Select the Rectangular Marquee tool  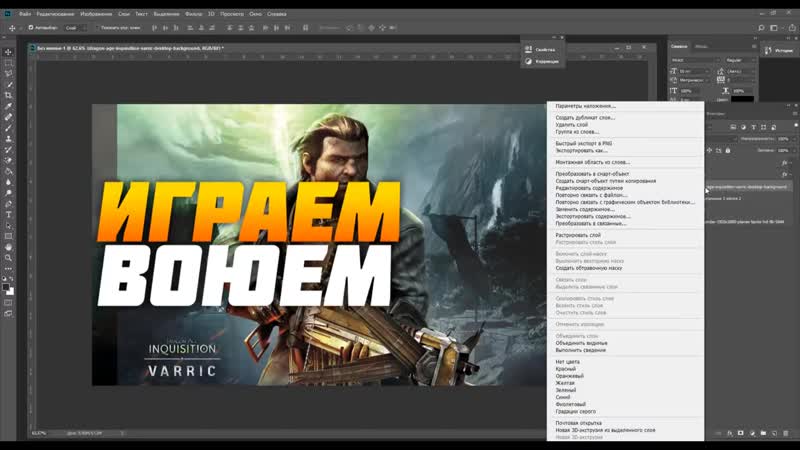(8, 63)
